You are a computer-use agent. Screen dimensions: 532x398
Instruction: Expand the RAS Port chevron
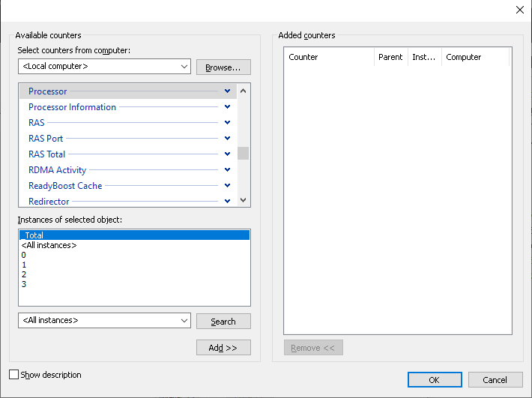coord(227,139)
